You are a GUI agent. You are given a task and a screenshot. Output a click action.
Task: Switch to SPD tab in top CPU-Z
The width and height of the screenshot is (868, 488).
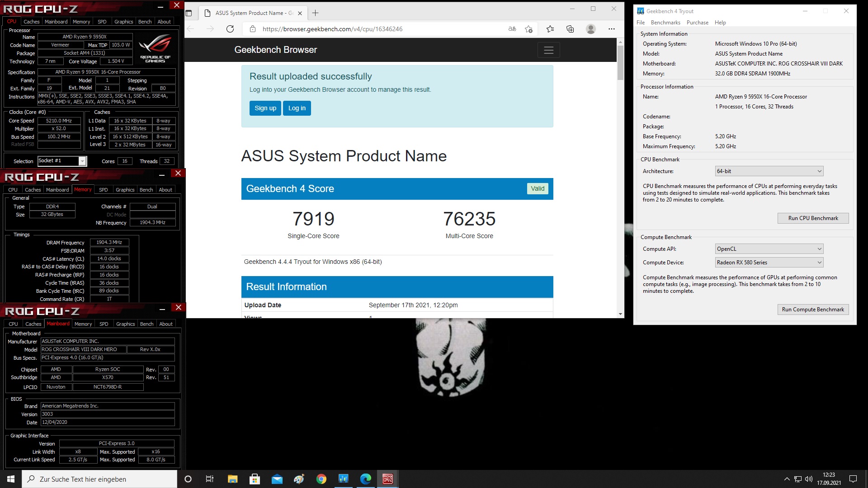102,22
